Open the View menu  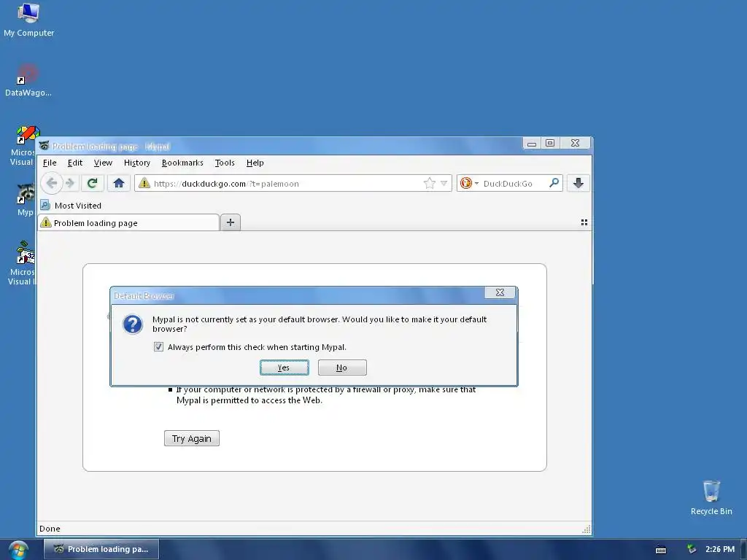[x=103, y=163]
